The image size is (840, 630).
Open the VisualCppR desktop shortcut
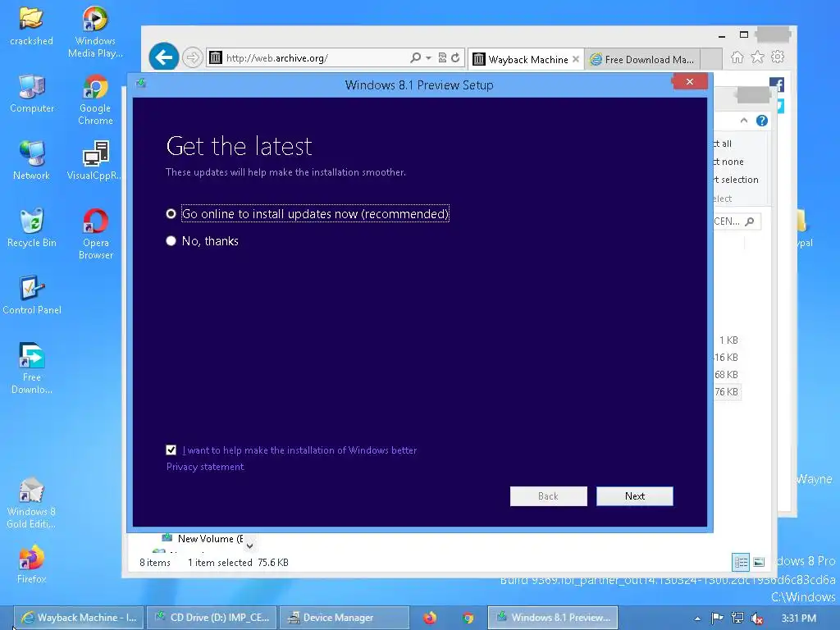coord(95,160)
